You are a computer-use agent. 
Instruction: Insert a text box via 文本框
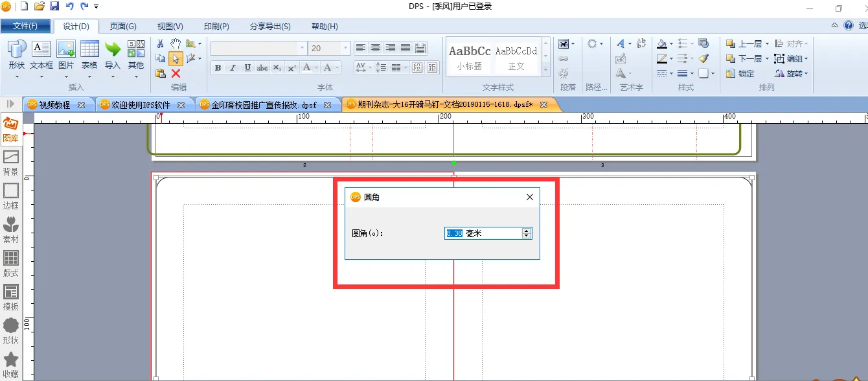coord(41,55)
